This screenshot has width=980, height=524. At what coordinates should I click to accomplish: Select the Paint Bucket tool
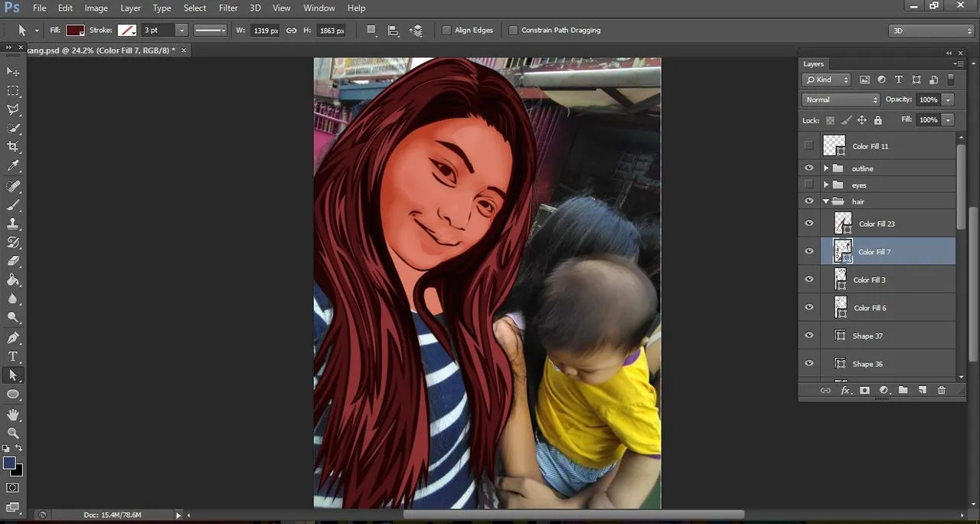pos(13,280)
